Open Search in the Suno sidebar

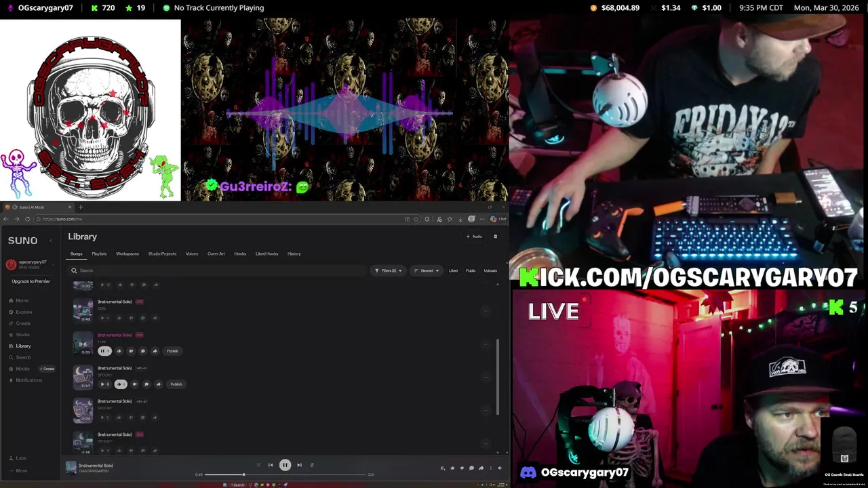20,357
